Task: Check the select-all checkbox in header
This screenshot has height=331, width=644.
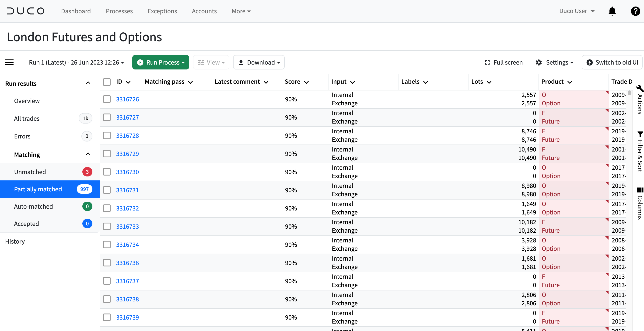Action: click(107, 82)
